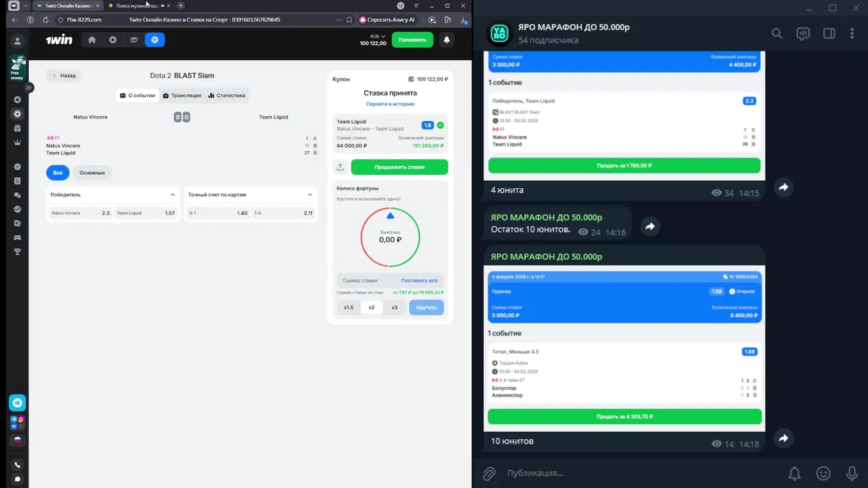Collapse 'Точный счет по картам' section

pyautogui.click(x=310, y=195)
